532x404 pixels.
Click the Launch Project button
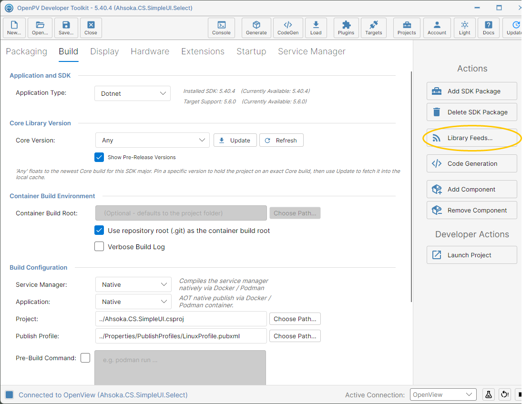coord(471,255)
